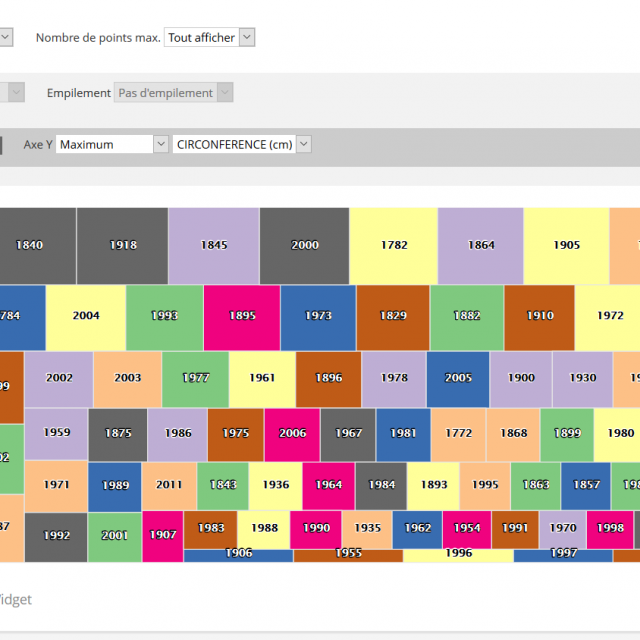
Task: Click the blue 1973 treemap tile
Action: click(318, 316)
